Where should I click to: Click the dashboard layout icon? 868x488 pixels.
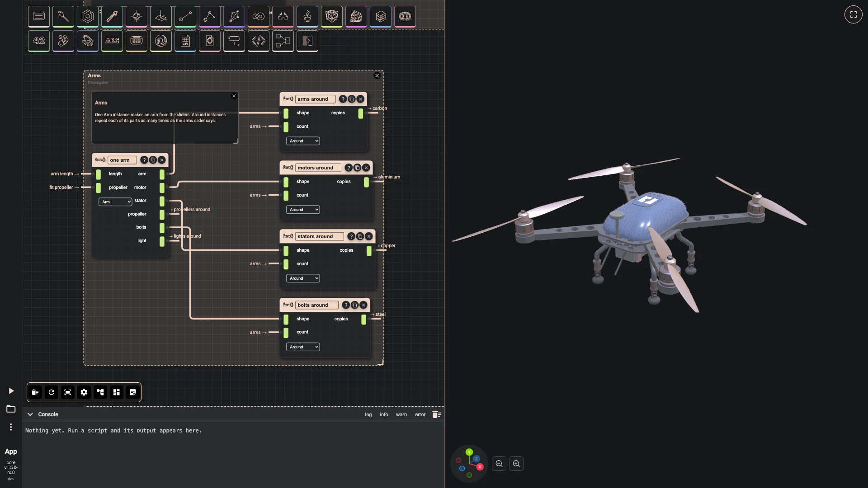click(x=117, y=392)
